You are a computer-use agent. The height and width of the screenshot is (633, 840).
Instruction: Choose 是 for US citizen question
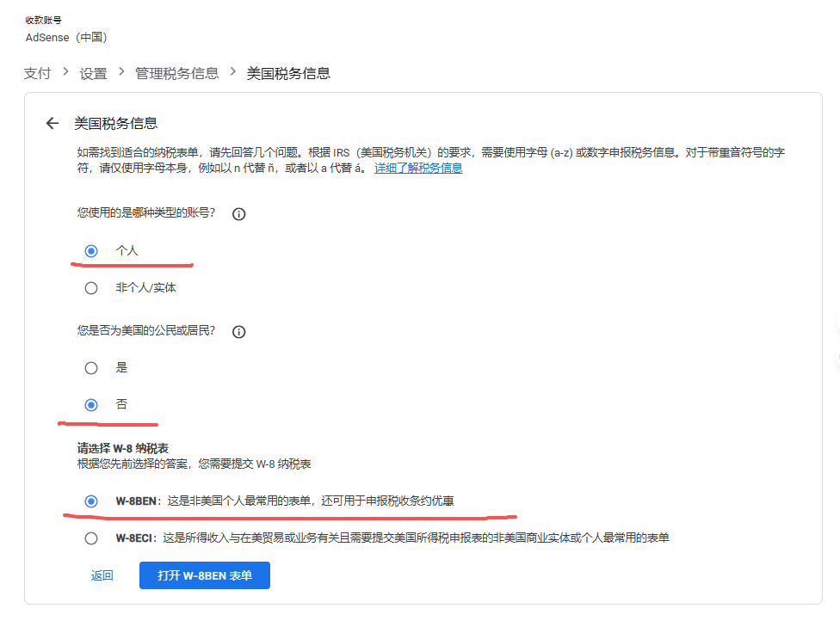(x=91, y=367)
